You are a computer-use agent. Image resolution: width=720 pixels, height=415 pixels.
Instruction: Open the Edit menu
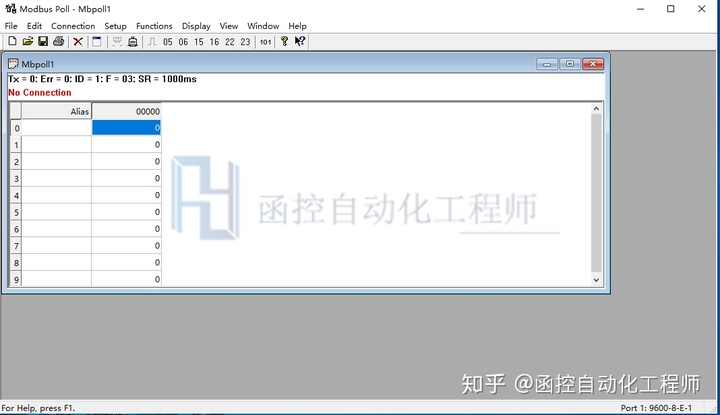[34, 26]
